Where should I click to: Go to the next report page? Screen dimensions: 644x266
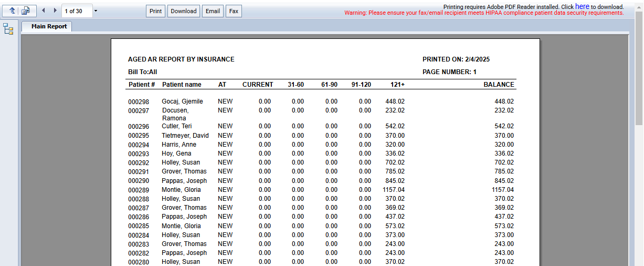click(55, 11)
